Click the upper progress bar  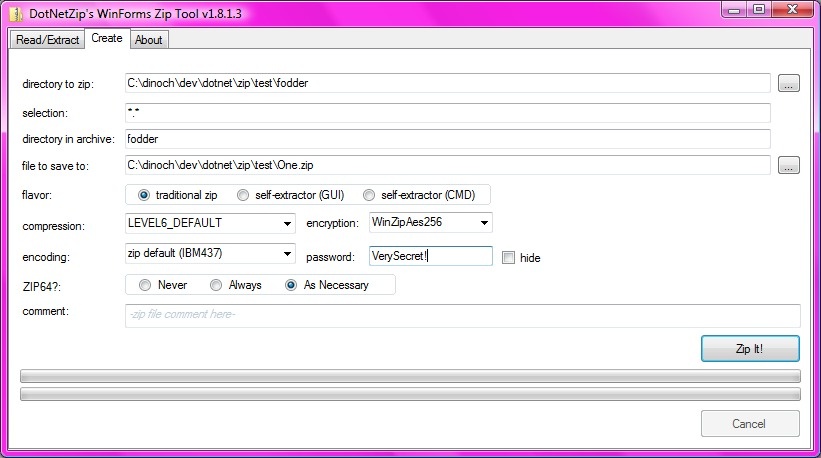point(410,376)
